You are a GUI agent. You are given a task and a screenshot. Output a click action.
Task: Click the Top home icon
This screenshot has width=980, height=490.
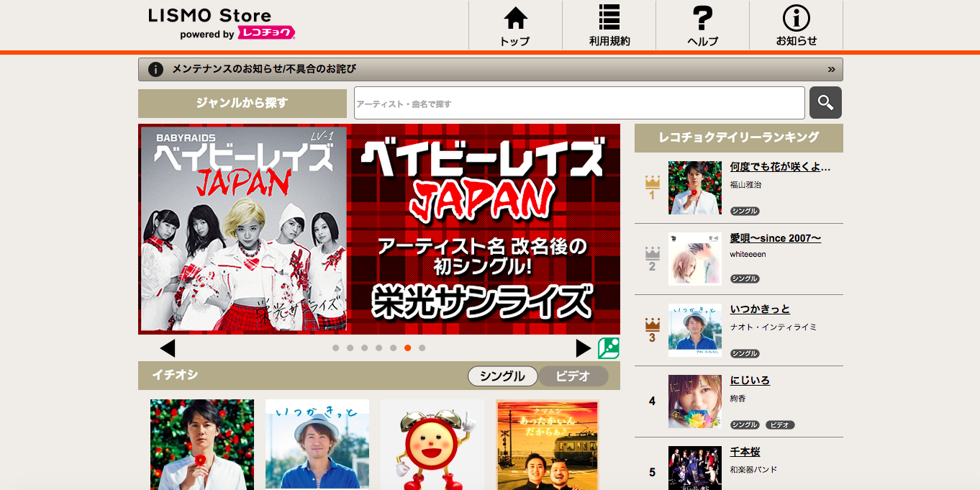(515, 19)
